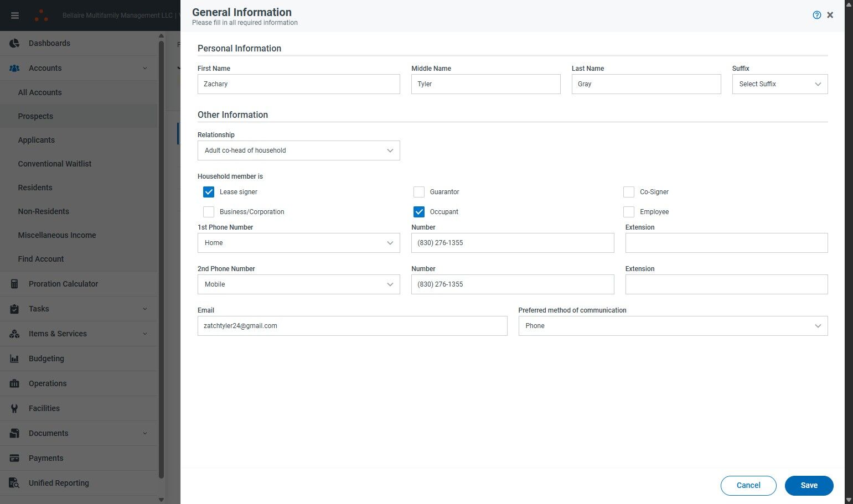Click the Payments card icon

[15, 458]
